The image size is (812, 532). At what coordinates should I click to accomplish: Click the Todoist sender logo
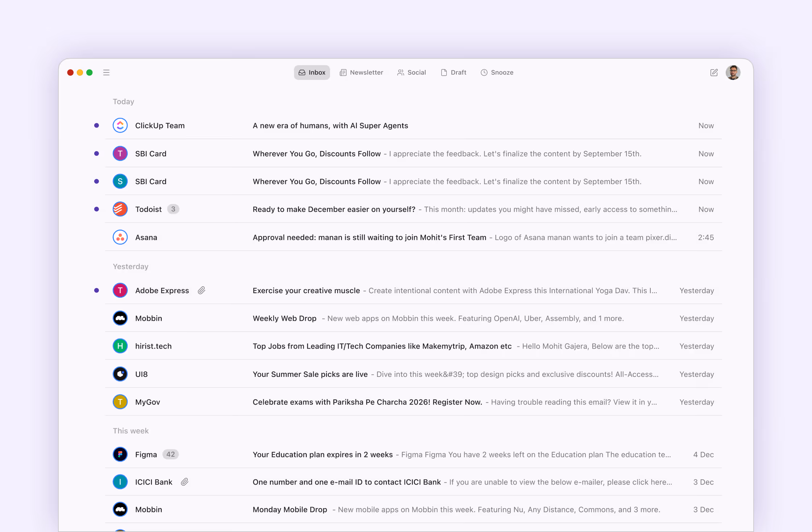(x=120, y=209)
